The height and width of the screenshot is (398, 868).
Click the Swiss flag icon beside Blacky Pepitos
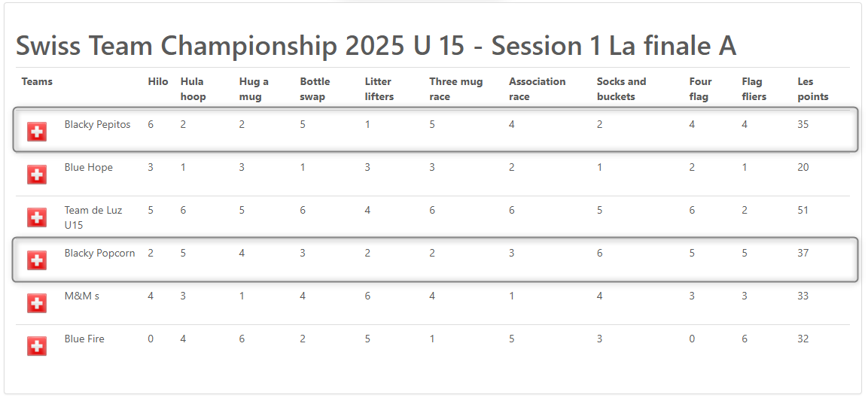37,132
